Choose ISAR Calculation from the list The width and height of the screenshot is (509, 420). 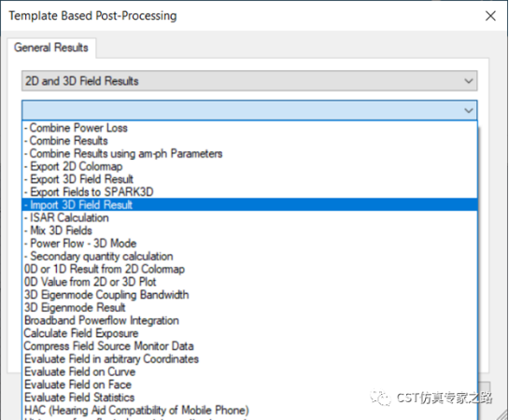(x=249, y=217)
